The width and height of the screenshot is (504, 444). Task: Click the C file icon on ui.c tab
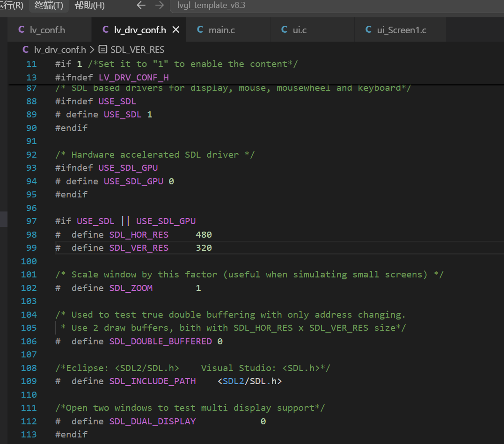[x=284, y=30]
